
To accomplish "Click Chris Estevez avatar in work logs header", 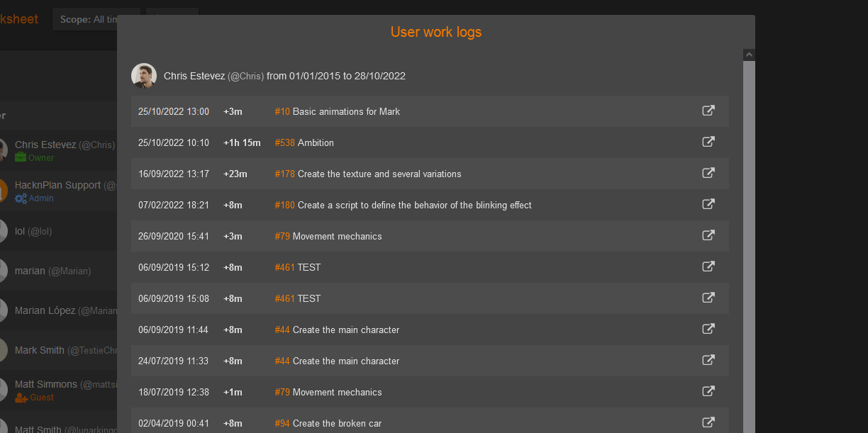I will pos(144,76).
